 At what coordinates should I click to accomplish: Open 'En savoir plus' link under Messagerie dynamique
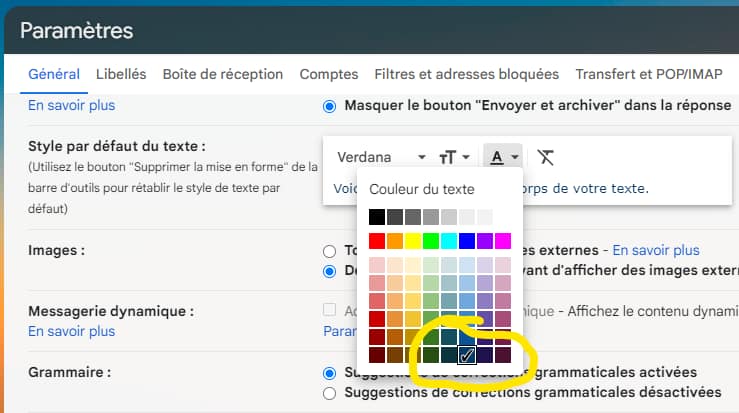pos(71,331)
